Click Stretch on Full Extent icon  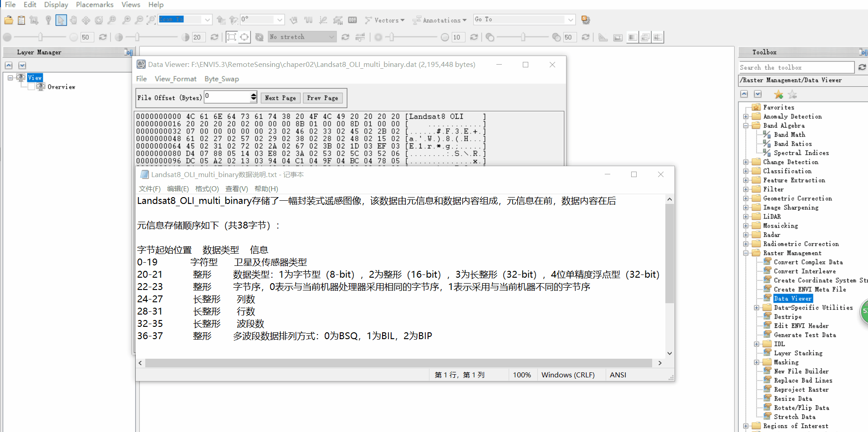232,37
